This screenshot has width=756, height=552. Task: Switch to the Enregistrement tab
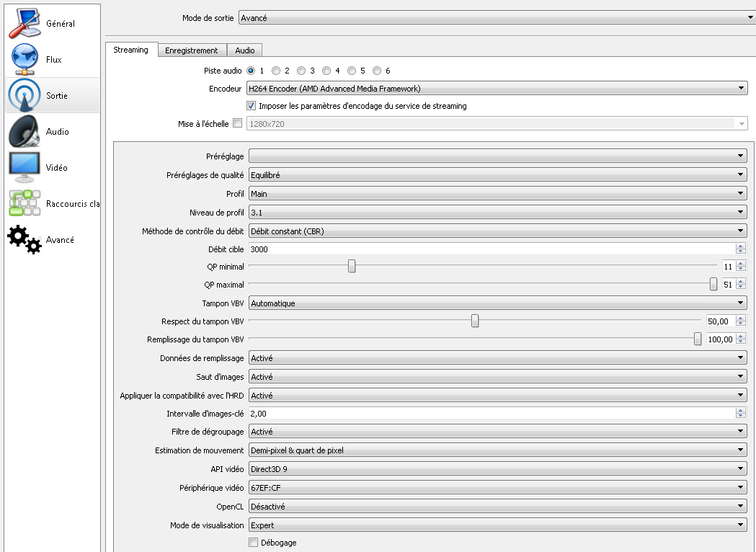[192, 50]
